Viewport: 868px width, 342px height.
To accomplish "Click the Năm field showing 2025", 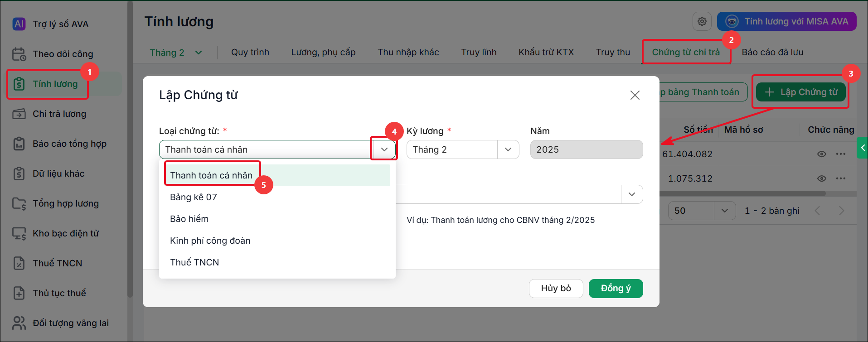I will [x=587, y=149].
